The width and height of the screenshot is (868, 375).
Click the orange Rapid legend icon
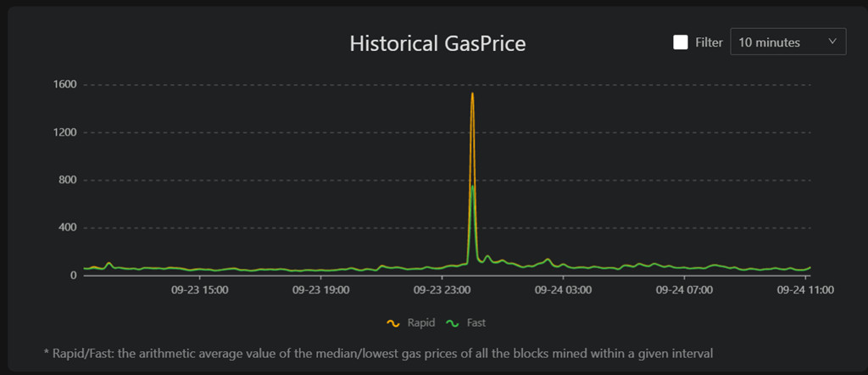(x=393, y=323)
